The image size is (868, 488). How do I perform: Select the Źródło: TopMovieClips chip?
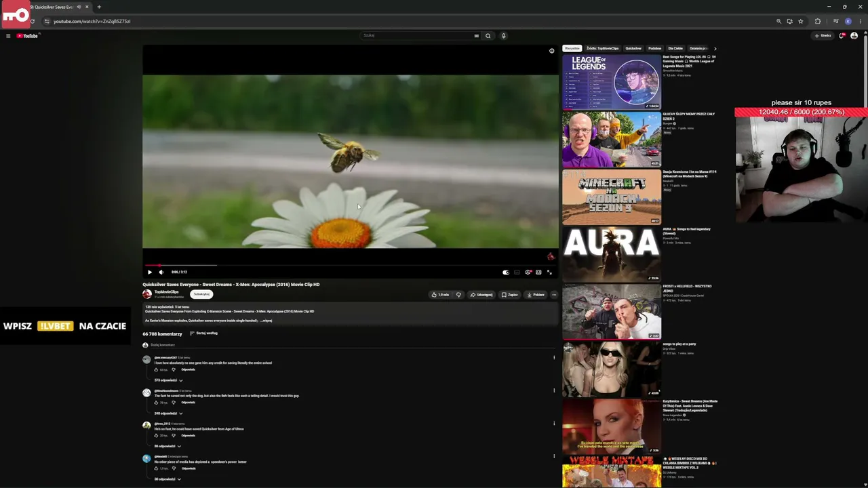[603, 49]
